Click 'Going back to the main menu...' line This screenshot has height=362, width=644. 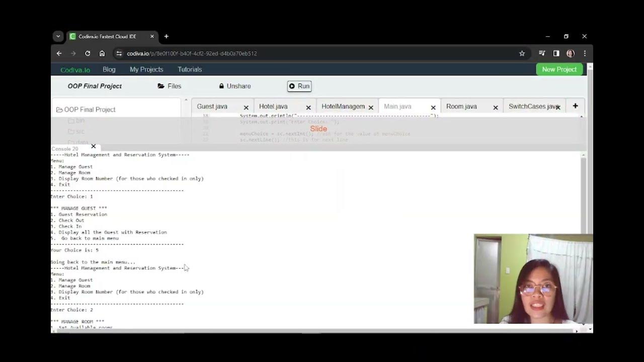[x=93, y=262]
